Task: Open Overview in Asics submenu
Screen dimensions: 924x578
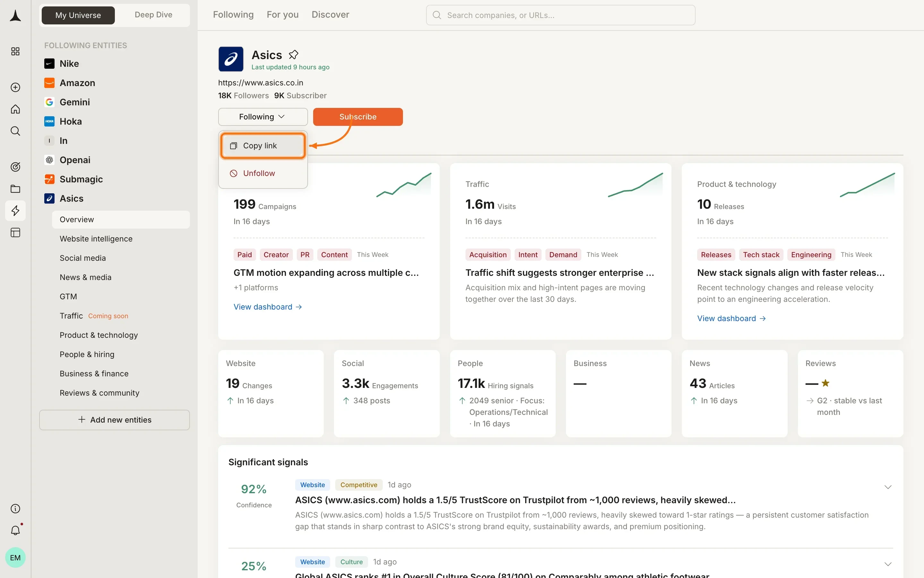Action: click(121, 219)
